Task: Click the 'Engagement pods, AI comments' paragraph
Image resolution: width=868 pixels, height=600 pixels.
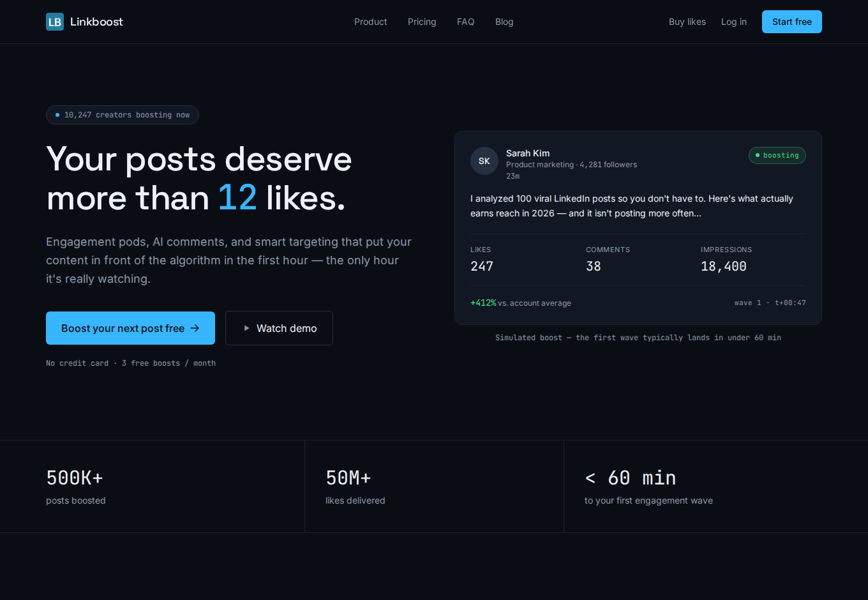Action: tap(228, 260)
